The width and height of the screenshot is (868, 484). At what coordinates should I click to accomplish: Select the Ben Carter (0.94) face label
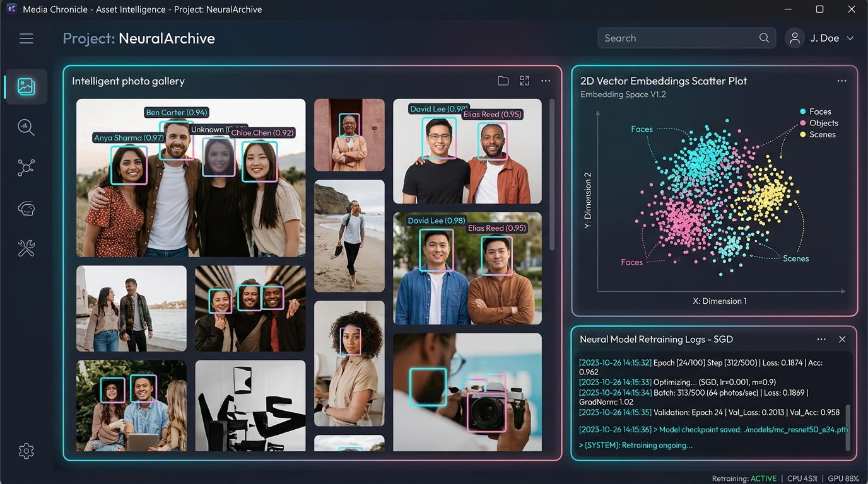click(x=177, y=112)
